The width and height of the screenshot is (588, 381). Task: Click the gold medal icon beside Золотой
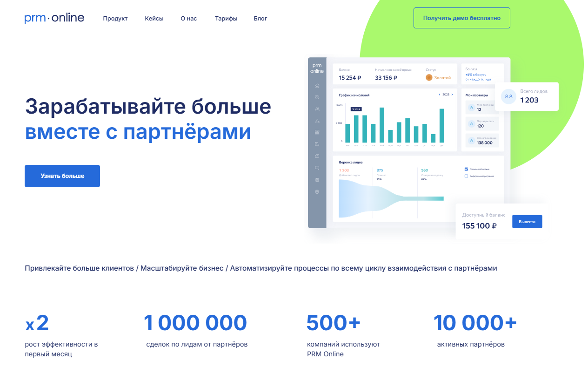[429, 77]
